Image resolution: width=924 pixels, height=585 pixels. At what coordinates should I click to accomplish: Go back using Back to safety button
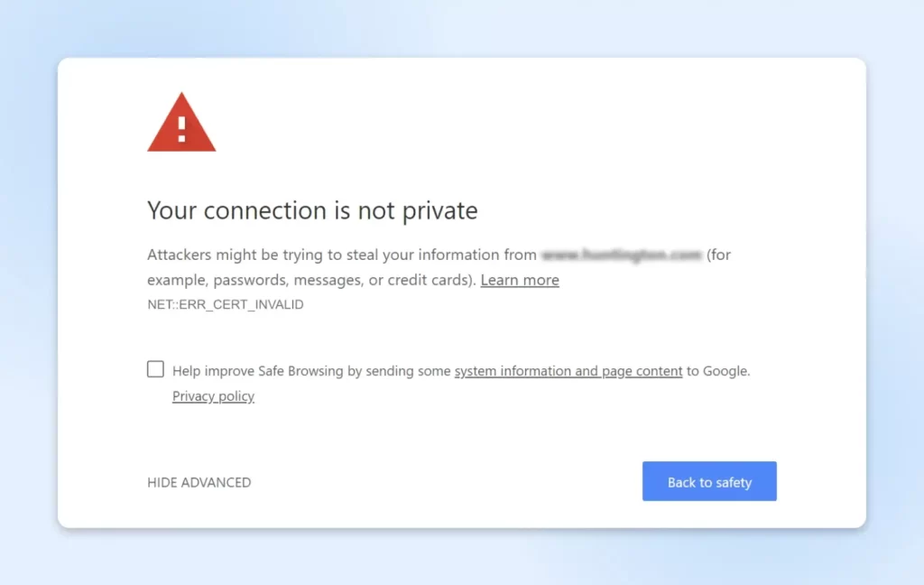[709, 481]
